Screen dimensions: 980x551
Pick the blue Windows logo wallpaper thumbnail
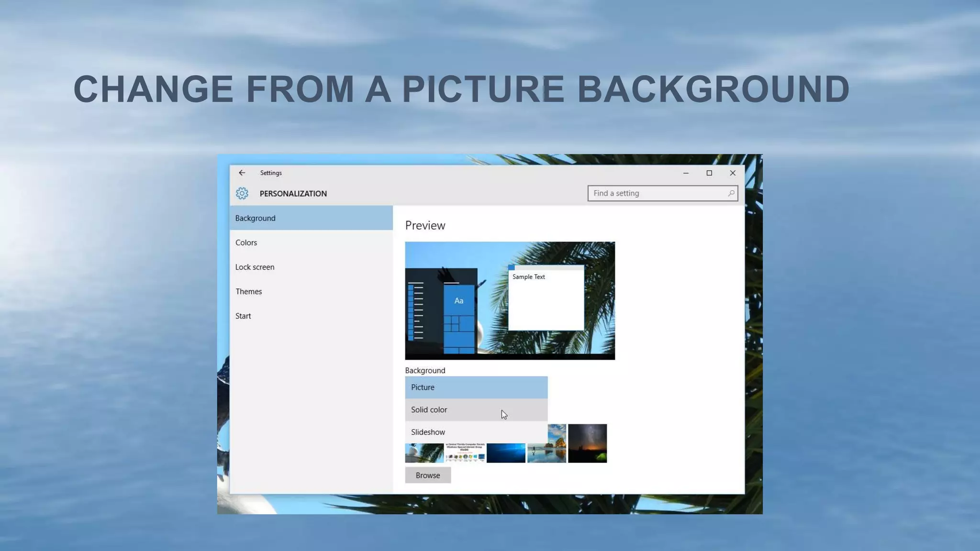point(506,453)
